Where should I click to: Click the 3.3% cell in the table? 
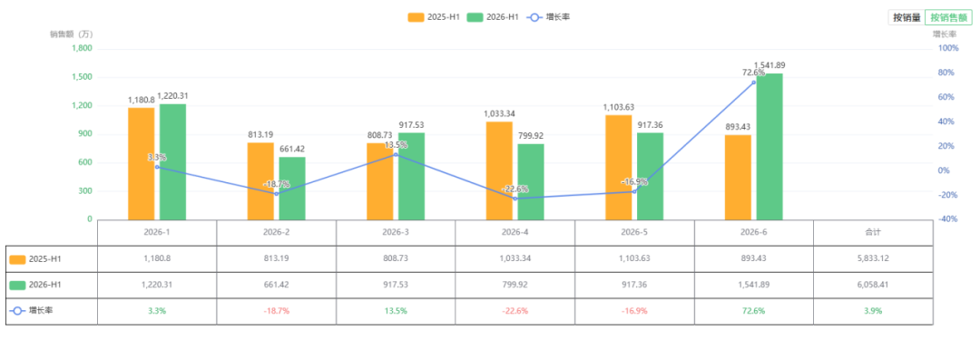tap(157, 311)
